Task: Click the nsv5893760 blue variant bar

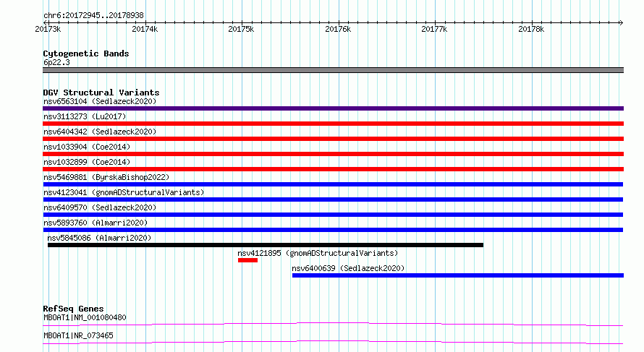Action: coord(333,230)
